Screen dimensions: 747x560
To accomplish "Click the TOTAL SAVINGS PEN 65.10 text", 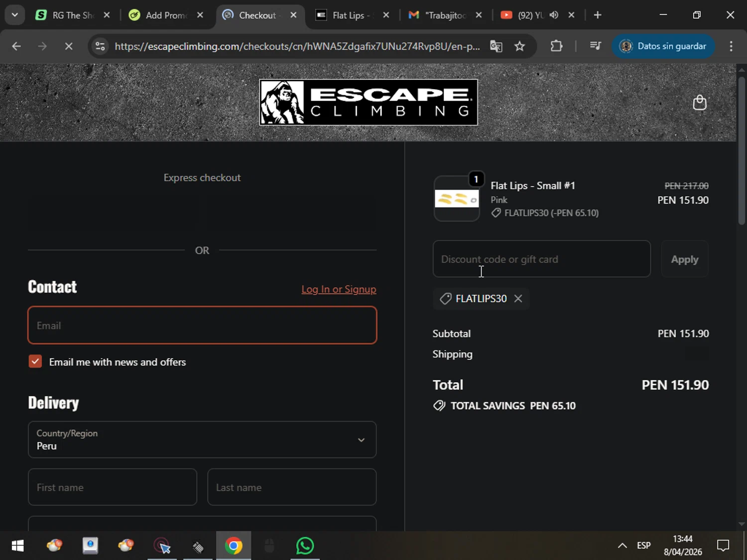I will click(x=513, y=406).
